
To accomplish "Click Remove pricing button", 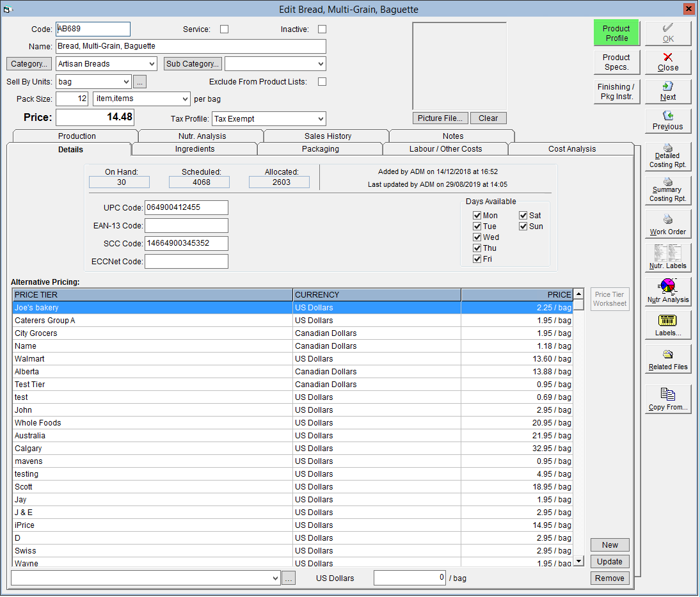I will click(x=610, y=578).
